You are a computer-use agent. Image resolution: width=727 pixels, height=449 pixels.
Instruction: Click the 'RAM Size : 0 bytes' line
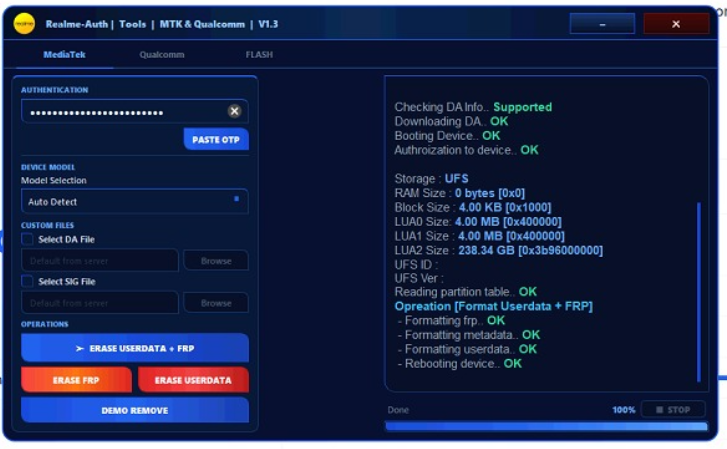point(459,193)
